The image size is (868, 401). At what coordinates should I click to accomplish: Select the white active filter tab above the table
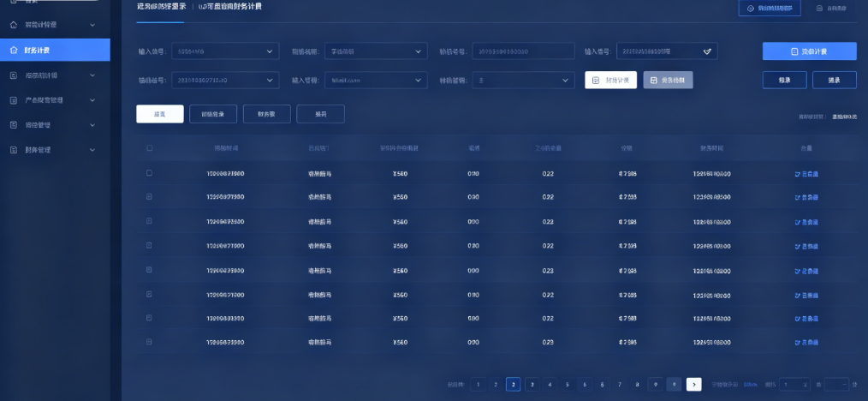160,114
